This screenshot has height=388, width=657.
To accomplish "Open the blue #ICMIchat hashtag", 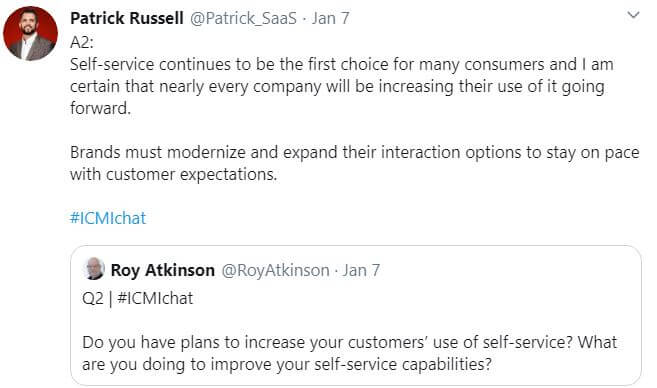I will click(108, 218).
